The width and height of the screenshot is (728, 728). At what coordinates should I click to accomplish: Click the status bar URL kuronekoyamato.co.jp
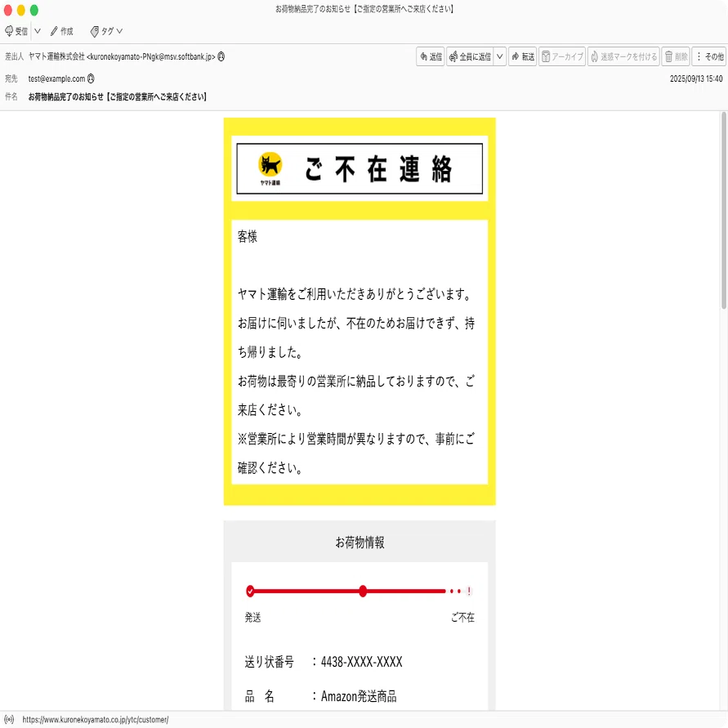pos(95,719)
